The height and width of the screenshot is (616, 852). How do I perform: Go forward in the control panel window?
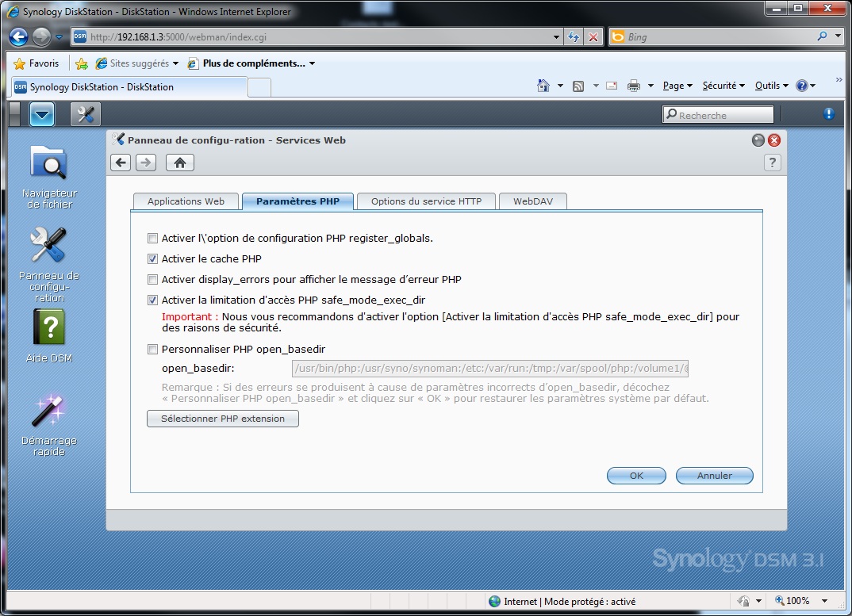[x=146, y=163]
